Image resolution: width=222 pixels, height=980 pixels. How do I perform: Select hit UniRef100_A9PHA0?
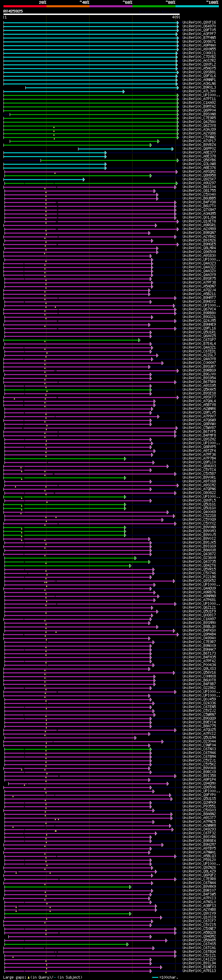coord(199,45)
